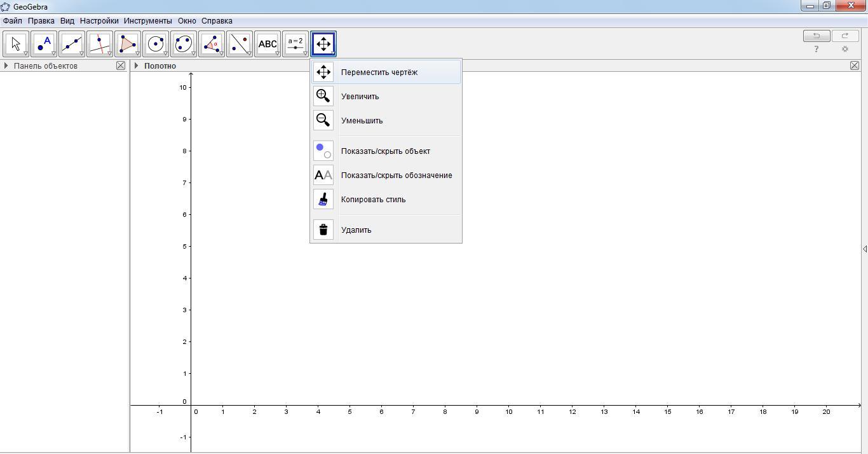Viewport: 868px width, 454px height.
Task: Select the ABC text tool
Action: pyautogui.click(x=268, y=44)
